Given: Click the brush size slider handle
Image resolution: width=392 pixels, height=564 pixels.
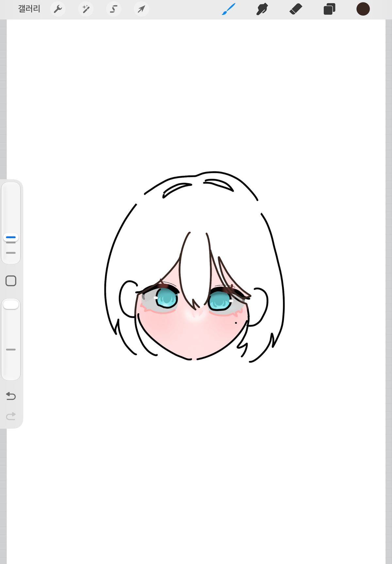Looking at the screenshot, I should [x=11, y=237].
